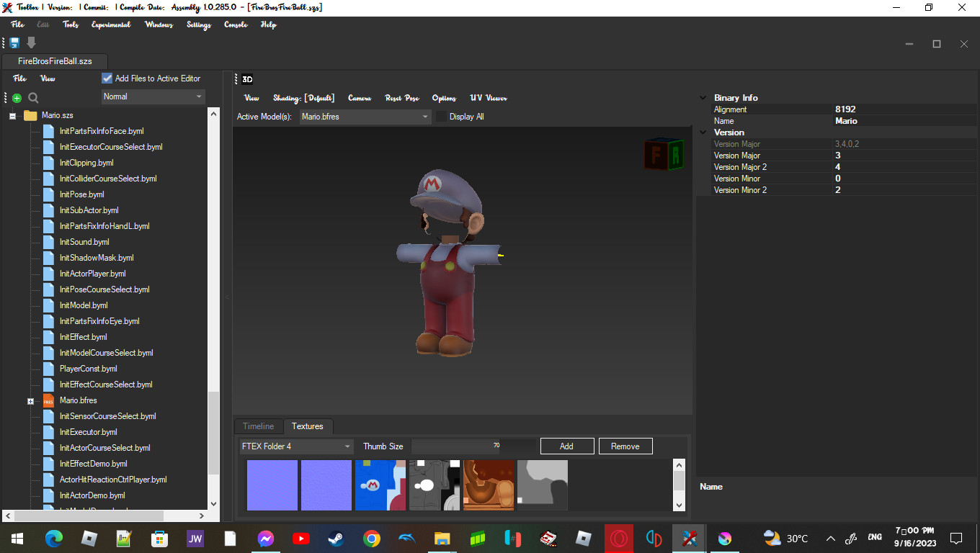Viewport: 980px width, 553px height.
Task: Open the Opera browser from the taskbar
Action: (x=618, y=539)
